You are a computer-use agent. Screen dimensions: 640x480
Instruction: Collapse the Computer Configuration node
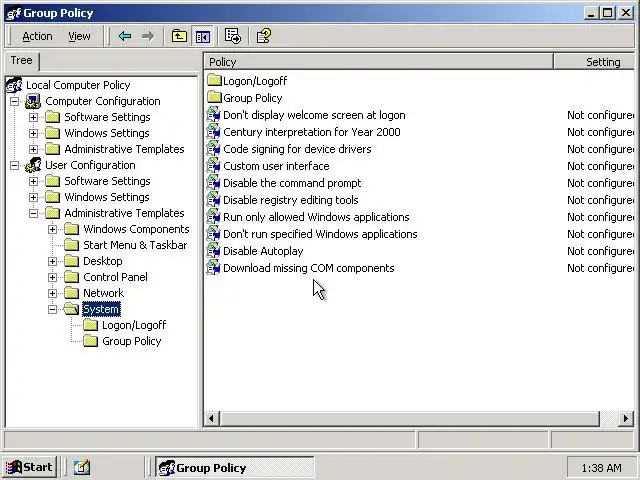pos(14,101)
